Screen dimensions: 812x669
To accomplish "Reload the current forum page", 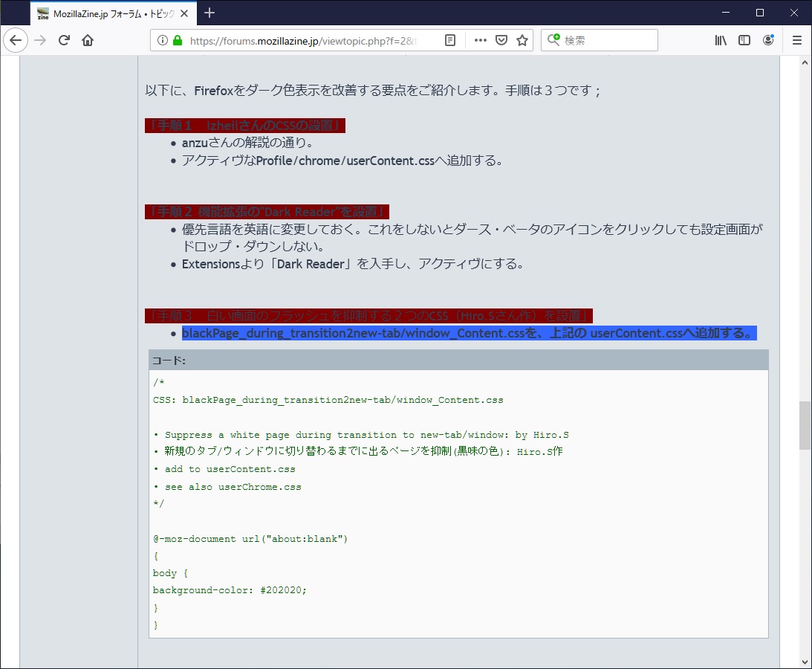I will click(65, 40).
